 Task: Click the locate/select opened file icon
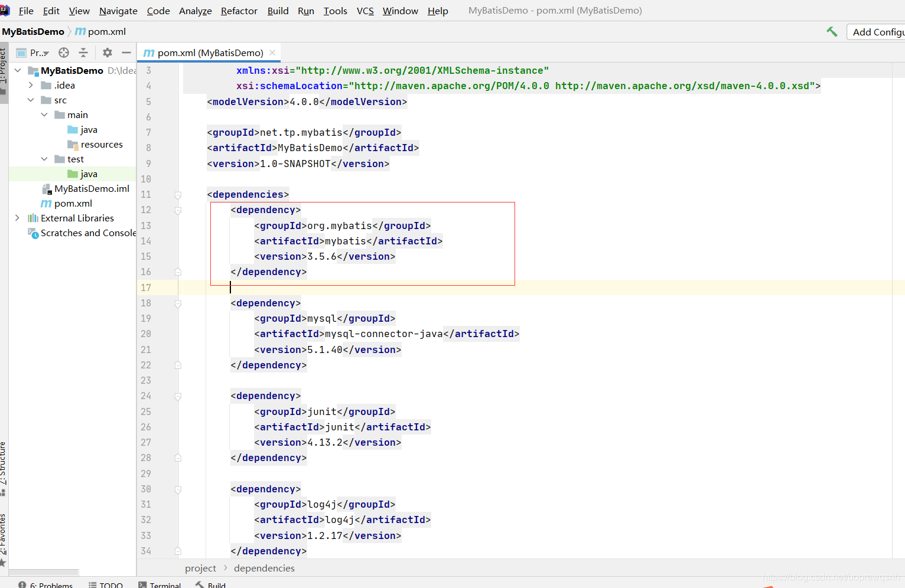[x=64, y=53]
